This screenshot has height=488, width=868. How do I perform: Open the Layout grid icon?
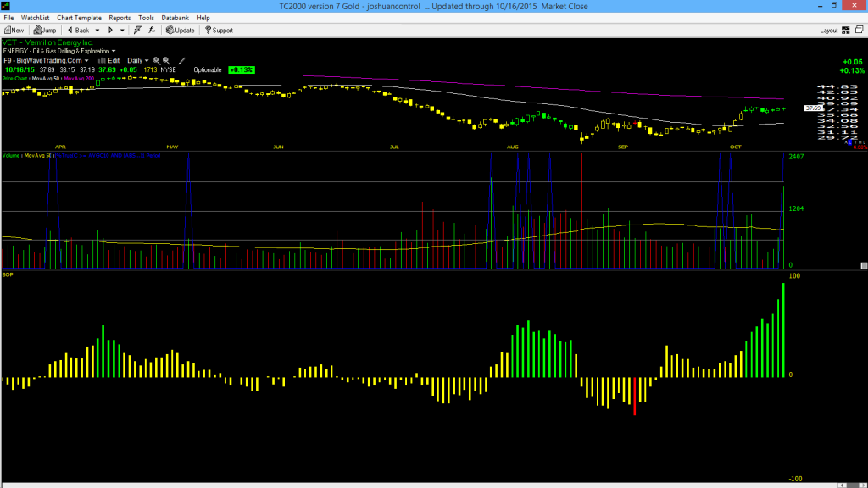click(x=846, y=30)
